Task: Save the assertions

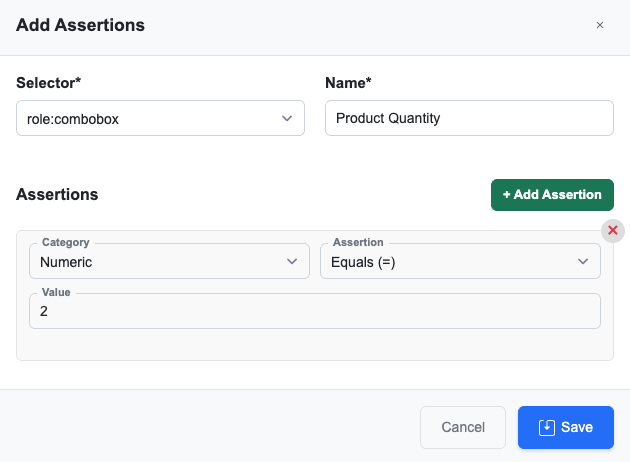Action: (566, 427)
